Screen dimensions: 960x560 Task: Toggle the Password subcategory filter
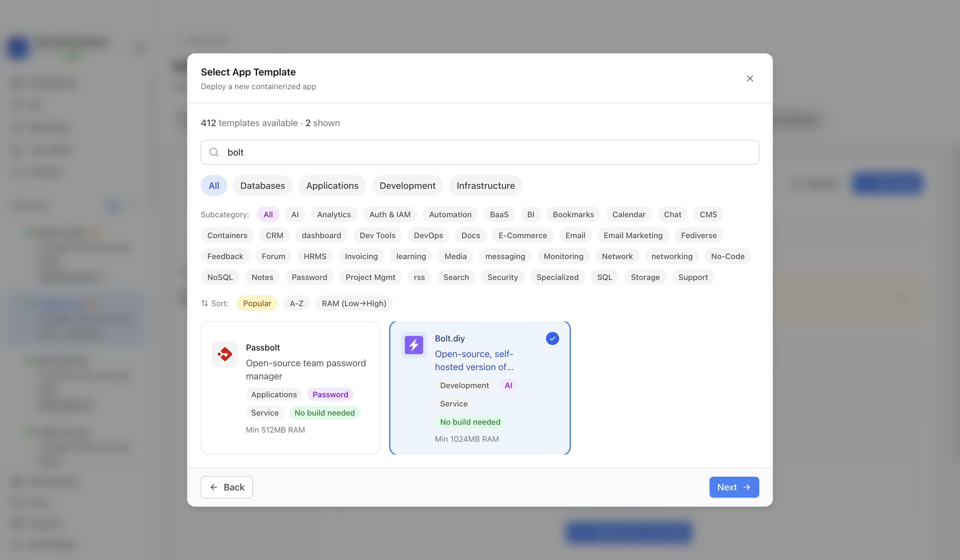coord(309,277)
